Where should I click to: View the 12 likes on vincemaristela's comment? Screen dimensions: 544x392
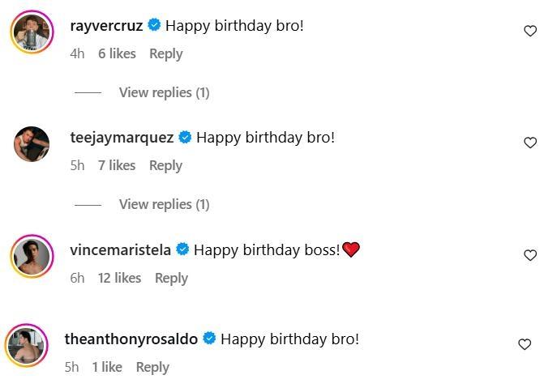[x=119, y=278]
